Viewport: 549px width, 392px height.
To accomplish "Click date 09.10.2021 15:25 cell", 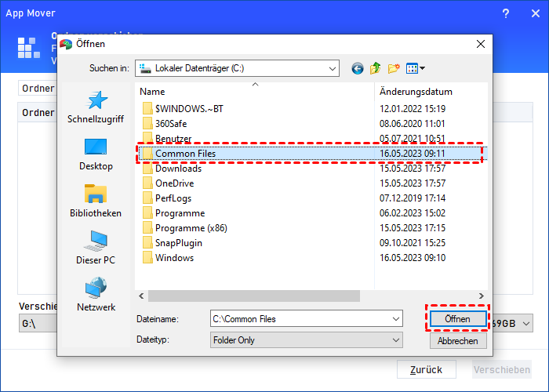I will 413,243.
